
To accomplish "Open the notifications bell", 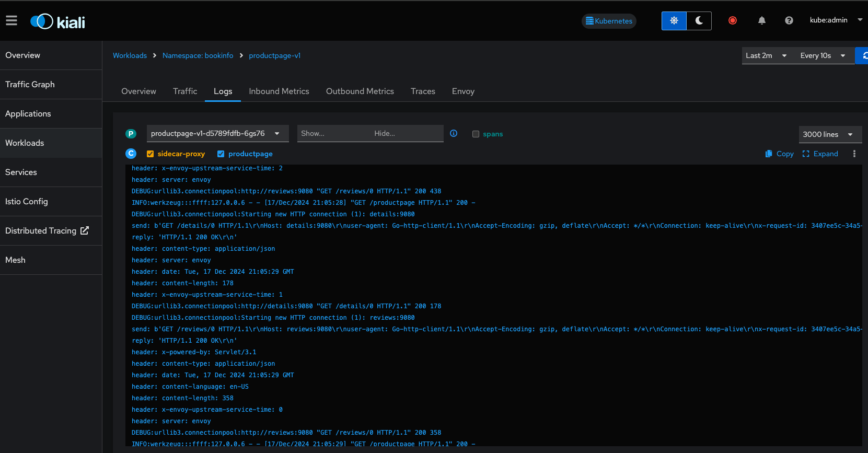I will click(762, 20).
